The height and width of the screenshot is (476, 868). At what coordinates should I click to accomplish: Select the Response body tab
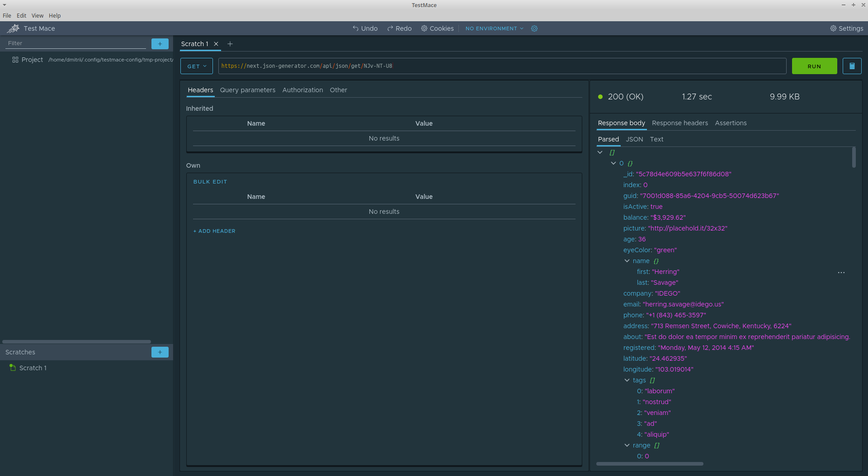click(621, 123)
